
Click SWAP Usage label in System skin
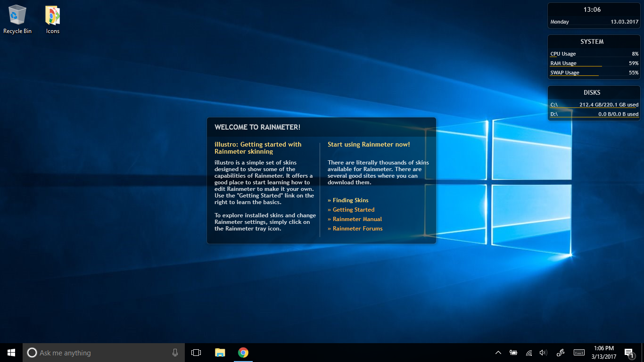click(565, 73)
